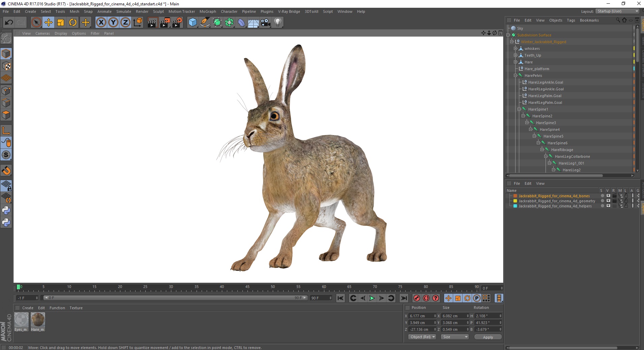This screenshot has height=350, width=644.
Task: Select Texture mode in left toolbar
Action: pos(6,66)
